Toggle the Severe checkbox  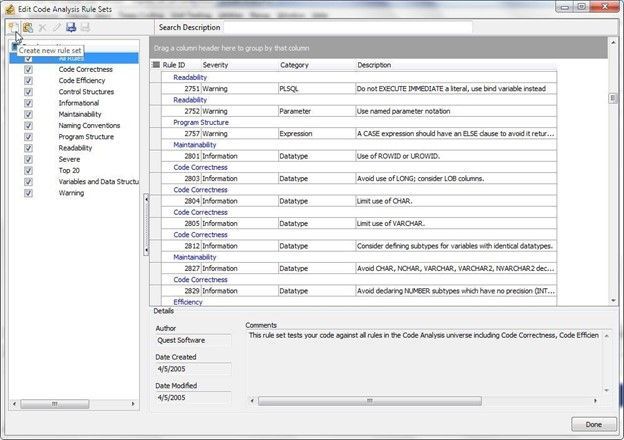click(28, 159)
